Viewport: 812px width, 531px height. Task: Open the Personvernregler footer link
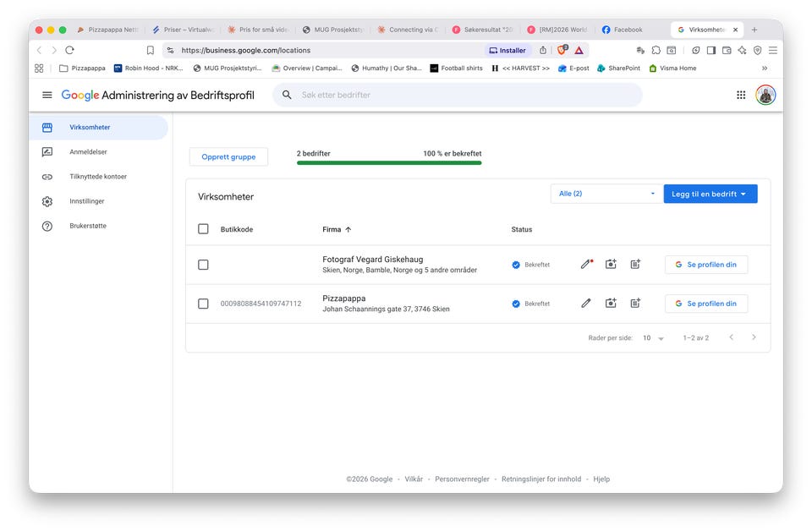462,479
